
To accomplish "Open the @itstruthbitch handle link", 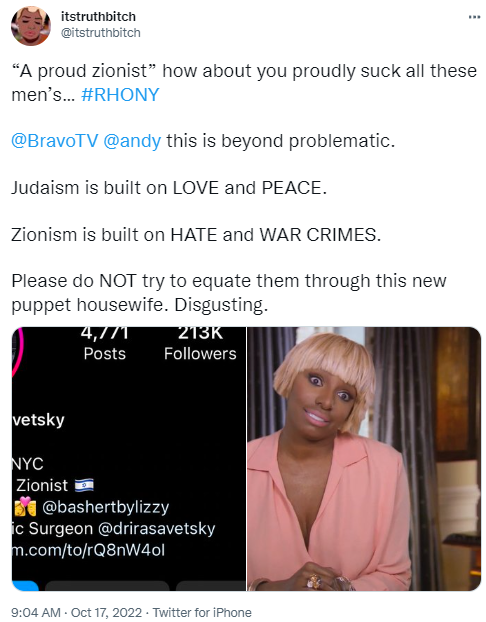I will 100,33.
